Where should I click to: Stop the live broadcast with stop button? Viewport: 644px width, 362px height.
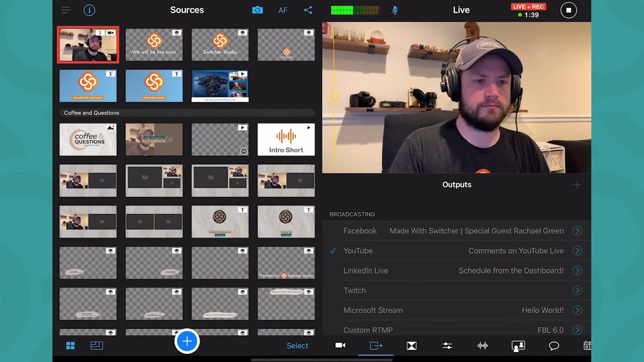pyautogui.click(x=569, y=10)
